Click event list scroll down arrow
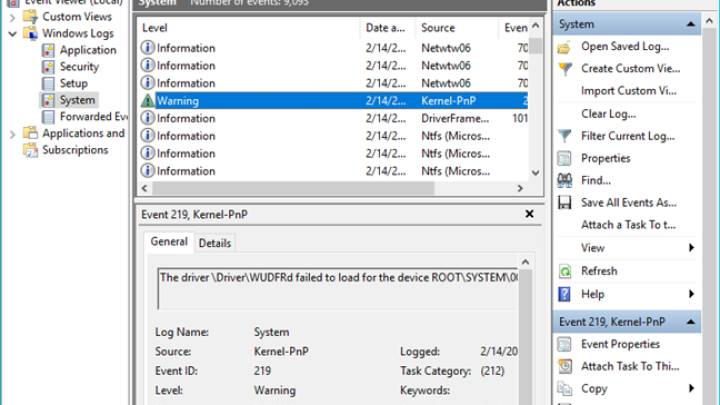This screenshot has height=405, width=720. (535, 173)
